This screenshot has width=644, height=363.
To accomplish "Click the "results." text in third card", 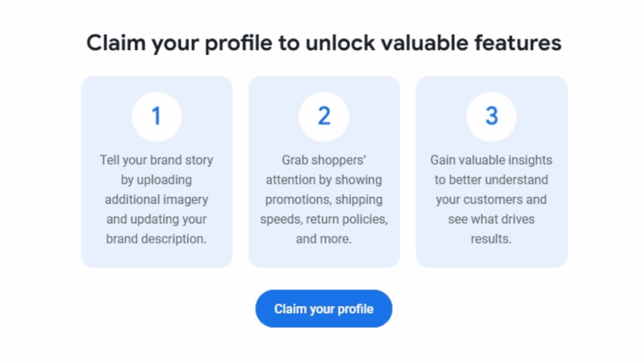I will tap(491, 239).
